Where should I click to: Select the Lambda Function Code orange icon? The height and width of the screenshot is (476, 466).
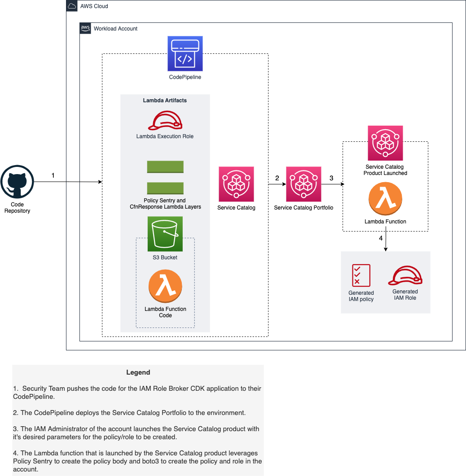coord(165,286)
